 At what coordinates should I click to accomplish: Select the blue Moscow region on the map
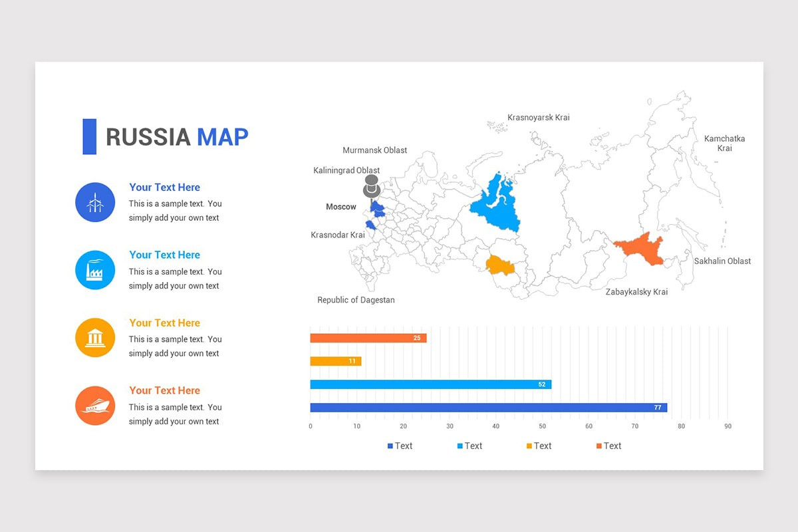click(377, 209)
